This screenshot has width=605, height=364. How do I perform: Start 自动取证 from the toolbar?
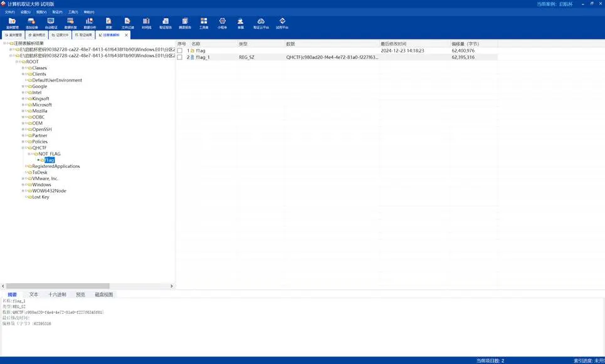point(51,23)
